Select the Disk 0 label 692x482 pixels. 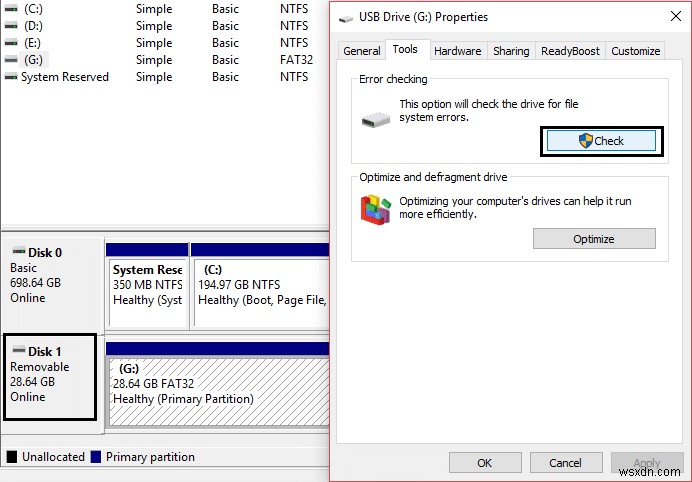45,252
